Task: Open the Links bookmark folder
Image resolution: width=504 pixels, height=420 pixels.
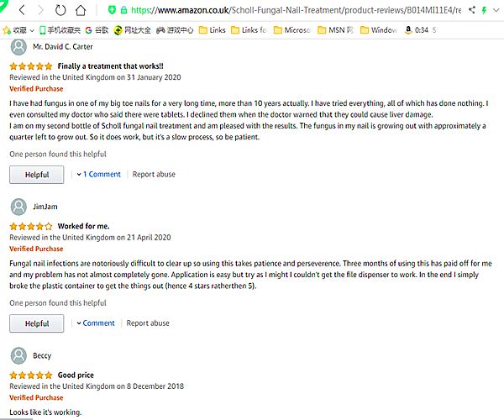Action: 212,29
